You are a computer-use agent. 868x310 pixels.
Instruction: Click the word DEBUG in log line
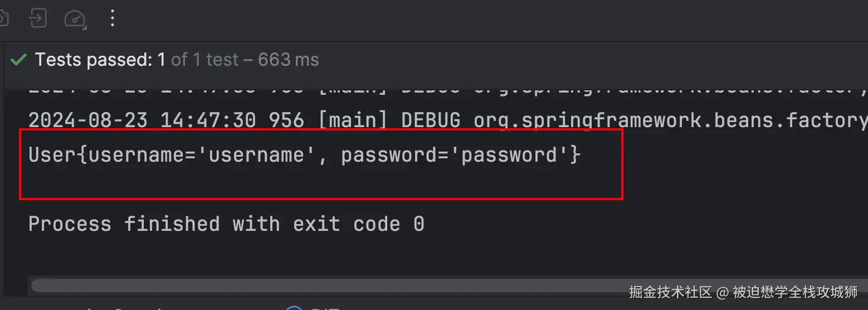pyautogui.click(x=431, y=120)
